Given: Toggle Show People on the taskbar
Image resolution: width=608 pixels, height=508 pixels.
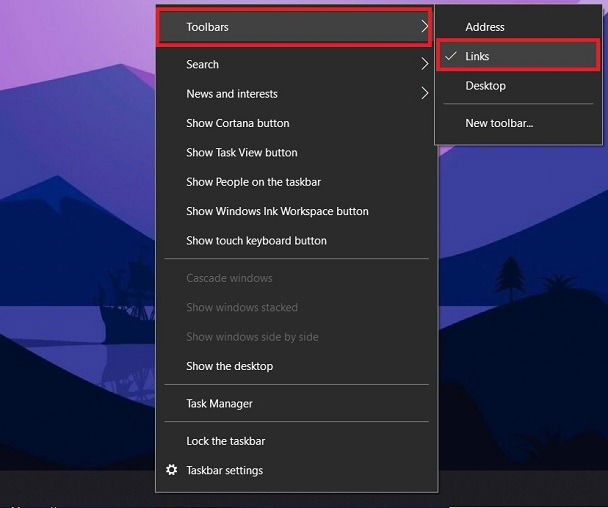Looking at the screenshot, I should (x=297, y=182).
